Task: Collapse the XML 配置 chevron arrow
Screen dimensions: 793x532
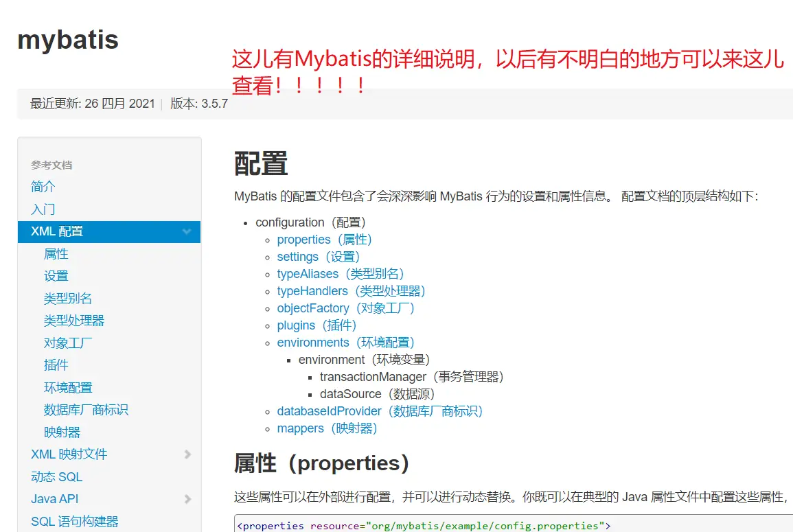Action: tap(187, 232)
